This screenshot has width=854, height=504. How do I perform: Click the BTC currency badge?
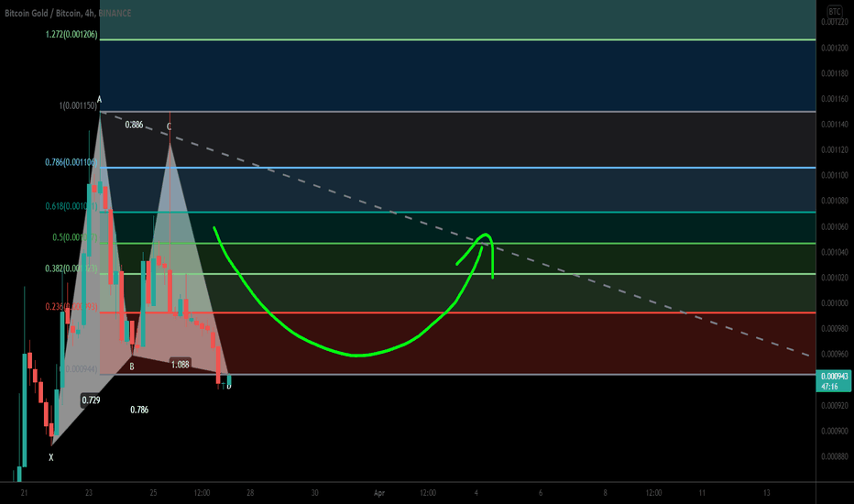(834, 11)
